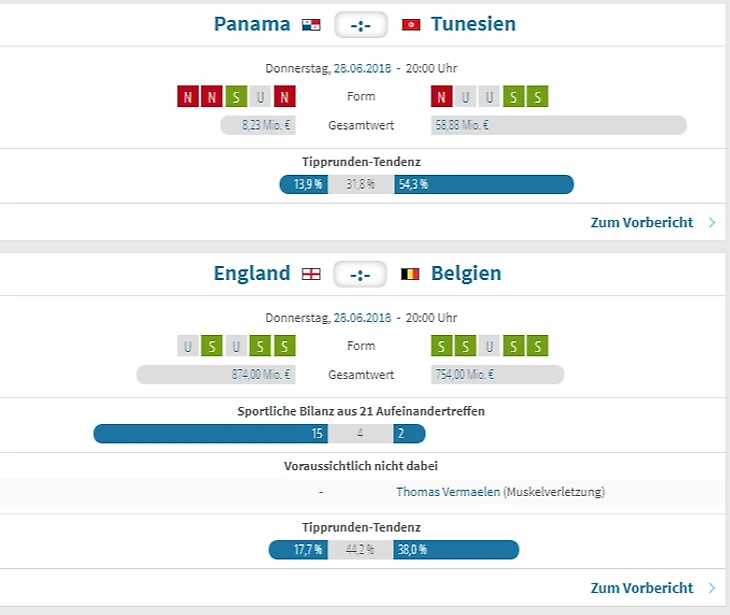Click Panama's first red N form badge
The image size is (730, 615).
click(x=188, y=97)
